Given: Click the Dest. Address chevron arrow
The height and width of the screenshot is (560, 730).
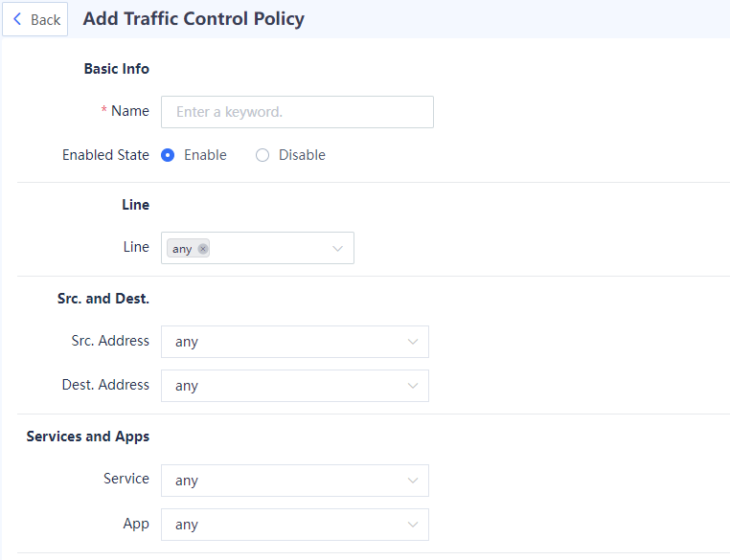Looking at the screenshot, I should click(413, 386).
